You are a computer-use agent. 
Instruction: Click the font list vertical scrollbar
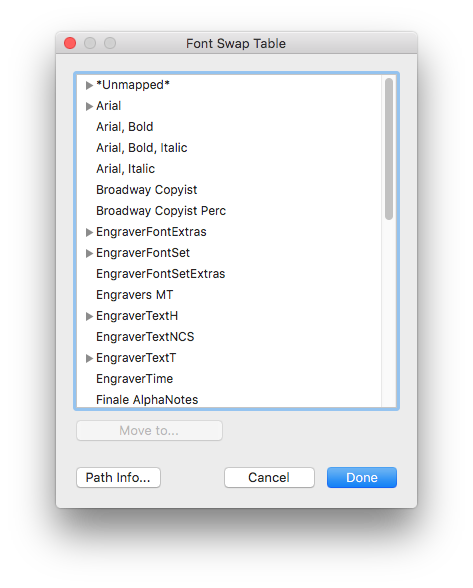pos(389,149)
